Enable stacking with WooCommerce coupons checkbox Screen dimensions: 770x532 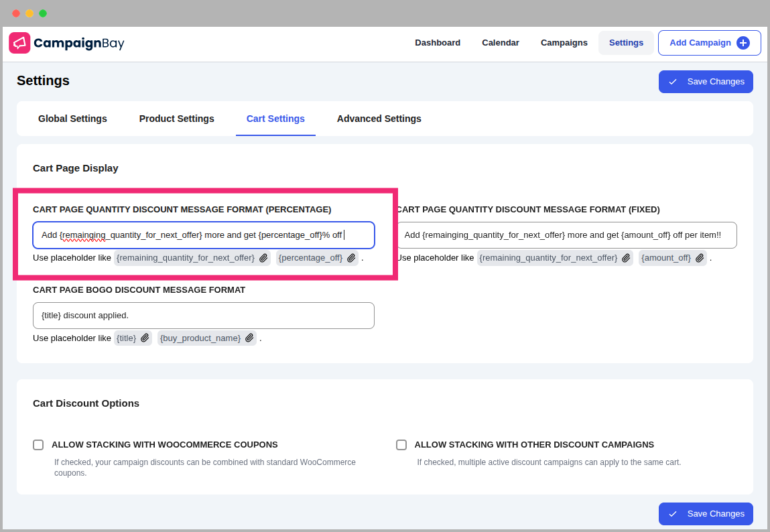tap(38, 445)
